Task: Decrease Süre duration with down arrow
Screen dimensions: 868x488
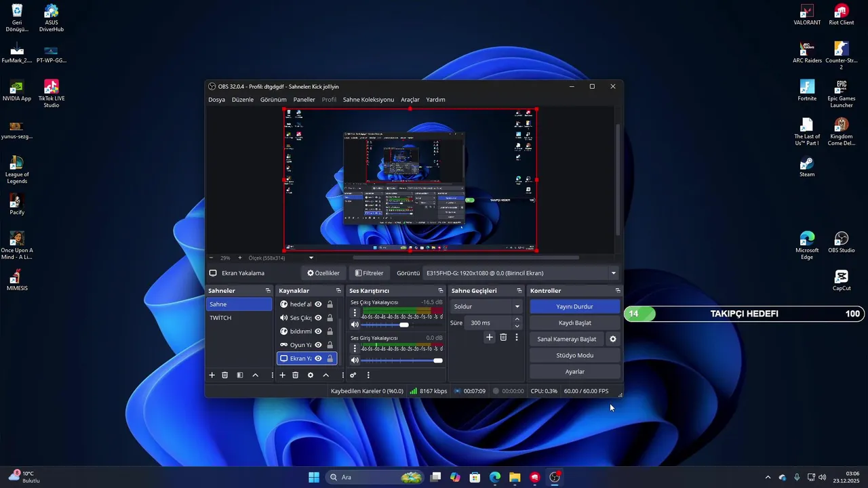Action: 517,326
